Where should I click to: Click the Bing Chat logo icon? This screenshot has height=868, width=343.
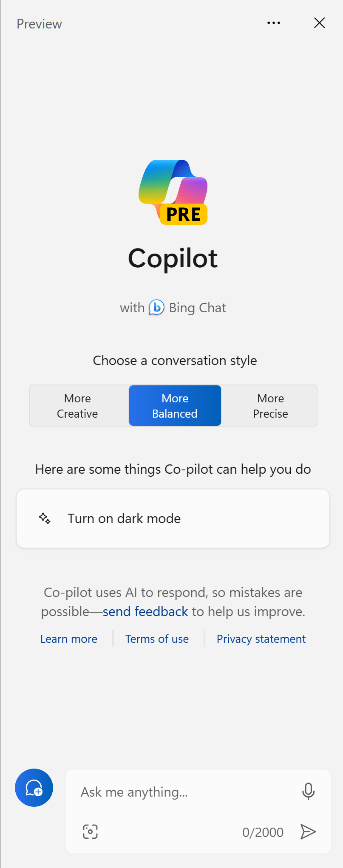pos(156,307)
